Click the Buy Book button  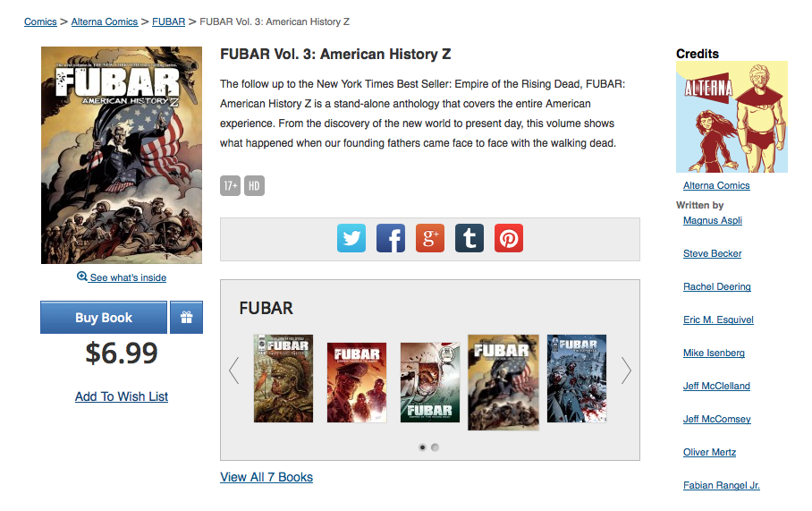104,317
